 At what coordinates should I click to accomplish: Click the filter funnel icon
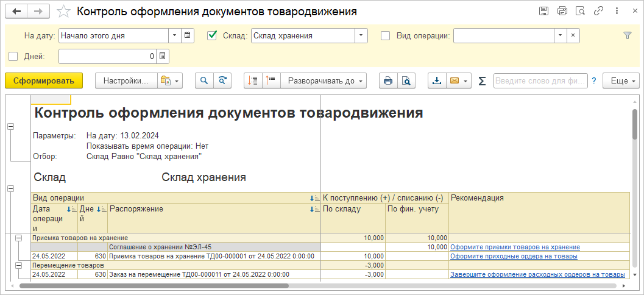click(628, 36)
